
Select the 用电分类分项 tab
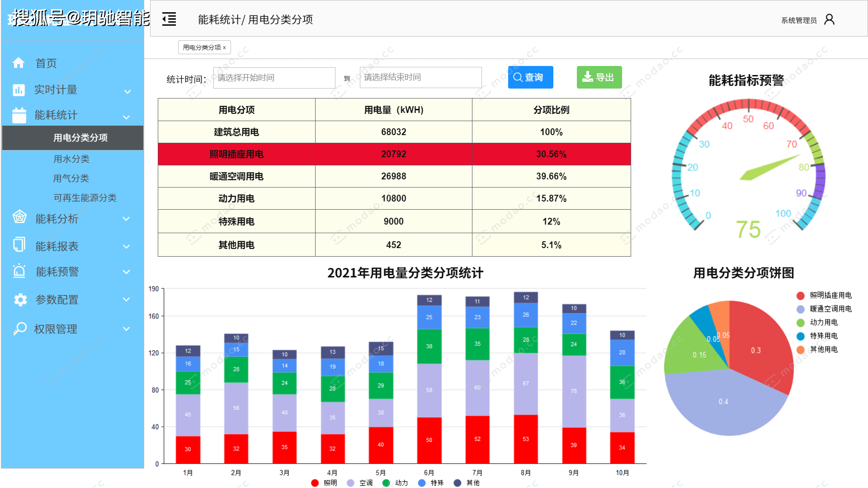coord(201,47)
